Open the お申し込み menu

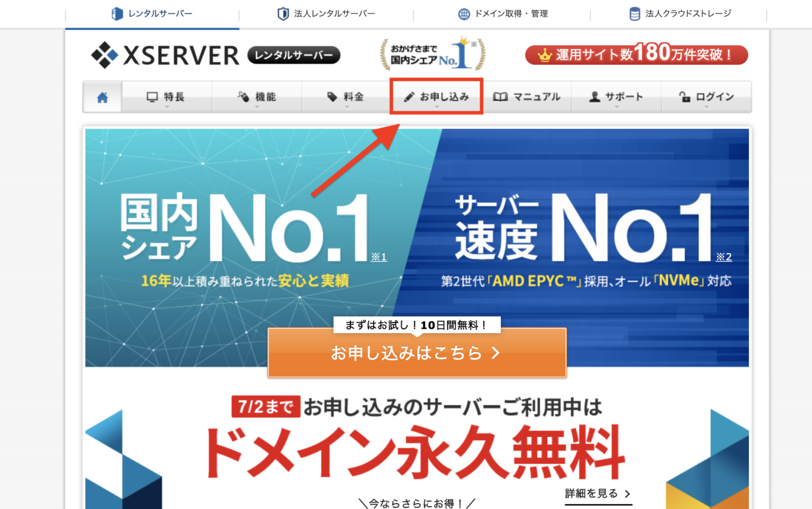point(436,97)
